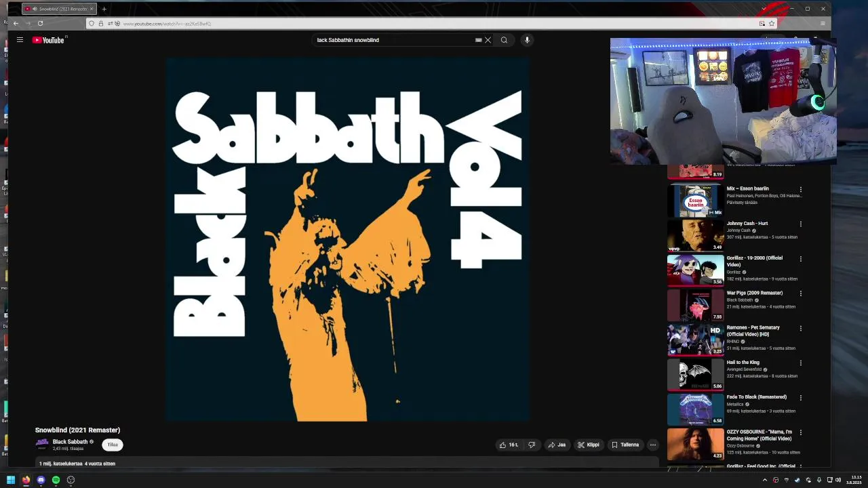
Task: Open the Johnny Cash - Hurt thumbnail
Action: coord(695,235)
